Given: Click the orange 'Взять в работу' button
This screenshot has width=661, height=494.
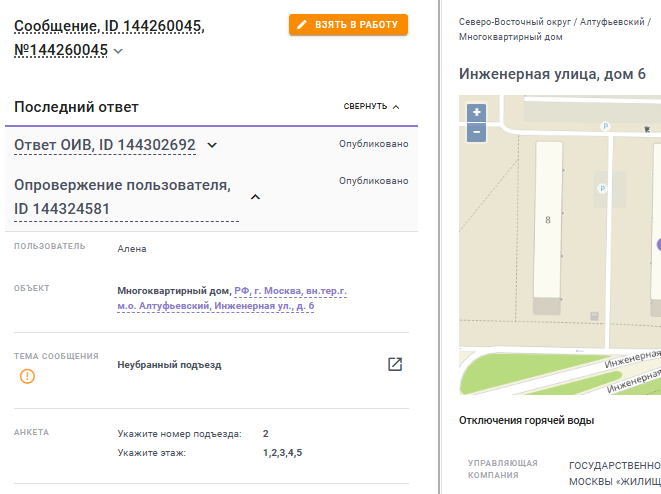Looking at the screenshot, I should pyautogui.click(x=348, y=24).
